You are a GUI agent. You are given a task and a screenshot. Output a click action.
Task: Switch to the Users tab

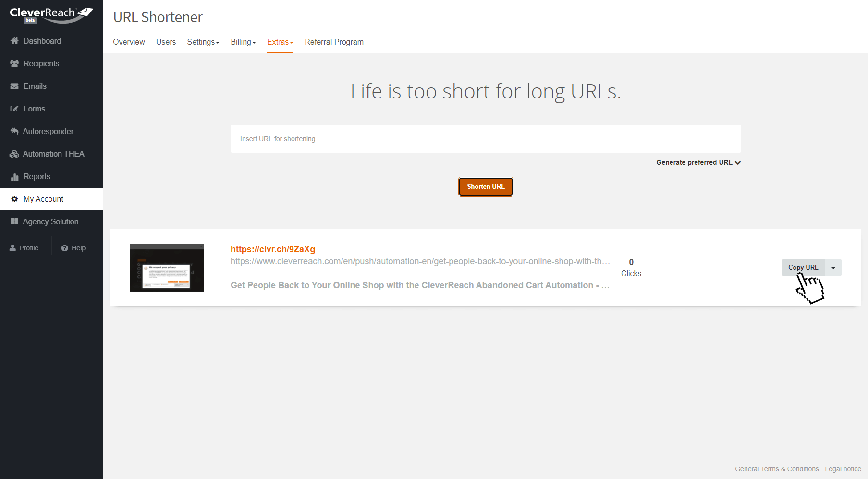[166, 42]
